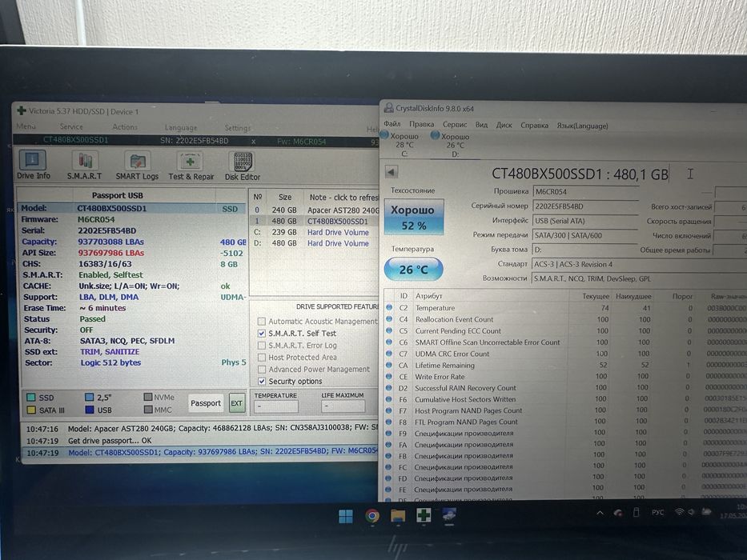The image size is (747, 560).
Task: Click the CA Lifetime Remaining status dot
Action: tap(389, 365)
